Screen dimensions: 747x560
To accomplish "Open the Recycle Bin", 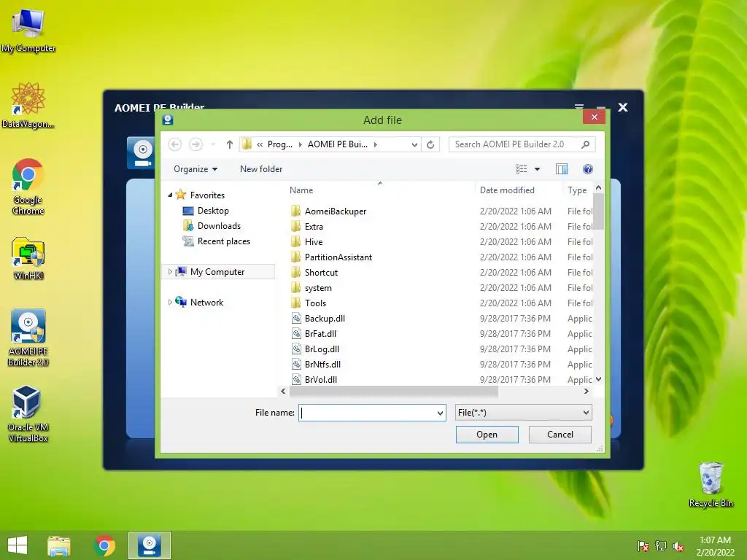I will coord(711,484).
